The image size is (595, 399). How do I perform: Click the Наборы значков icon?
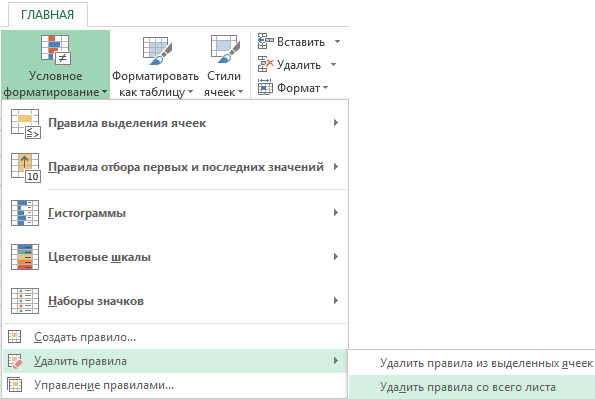[25, 301]
